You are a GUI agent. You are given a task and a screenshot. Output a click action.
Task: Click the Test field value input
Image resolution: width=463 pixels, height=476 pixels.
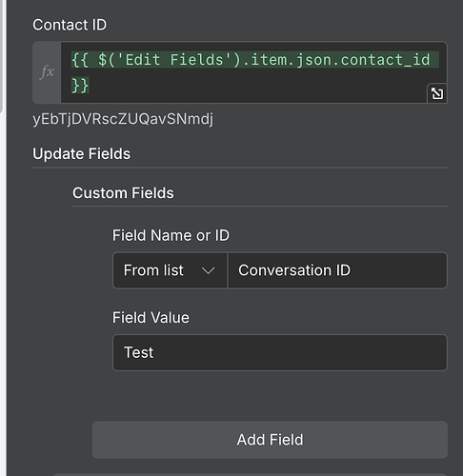[280, 352]
